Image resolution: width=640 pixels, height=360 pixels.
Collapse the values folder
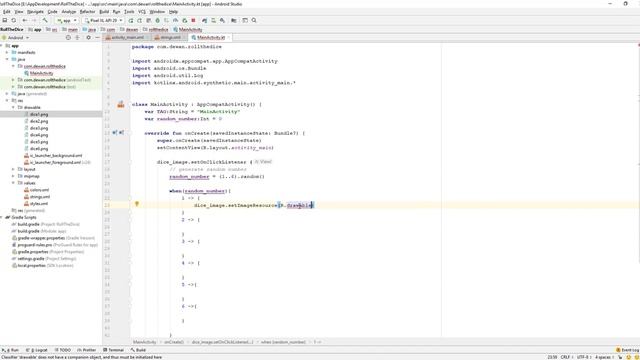(x=13, y=183)
